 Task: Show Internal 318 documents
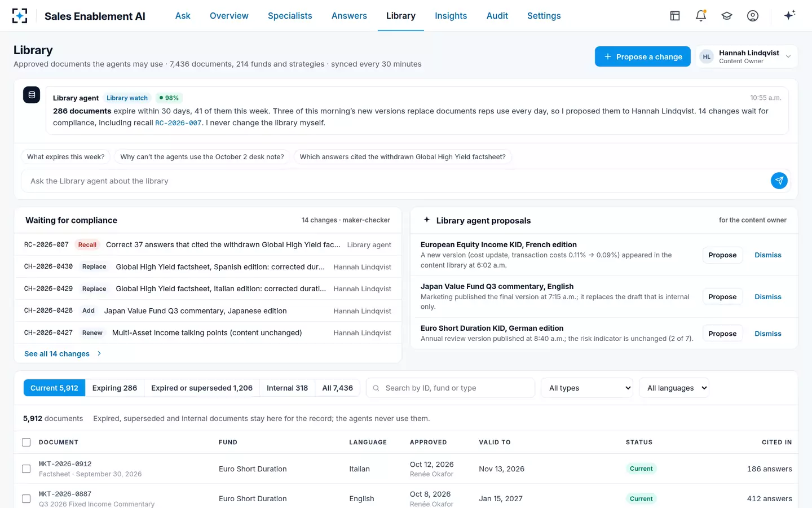pyautogui.click(x=287, y=388)
